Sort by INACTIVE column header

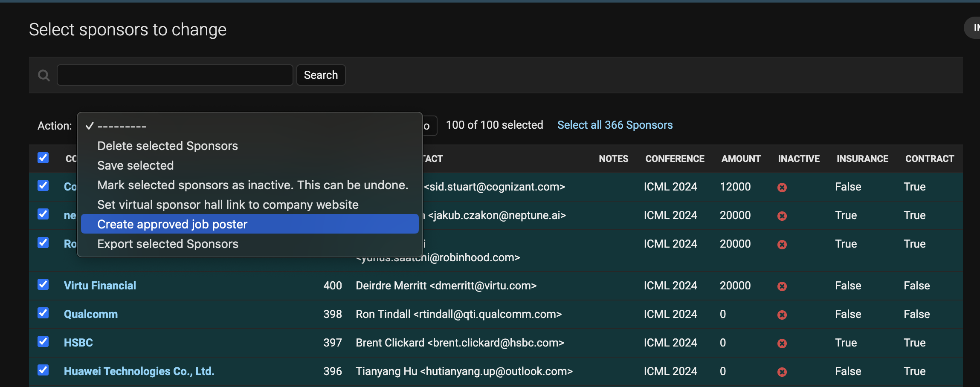coord(799,159)
